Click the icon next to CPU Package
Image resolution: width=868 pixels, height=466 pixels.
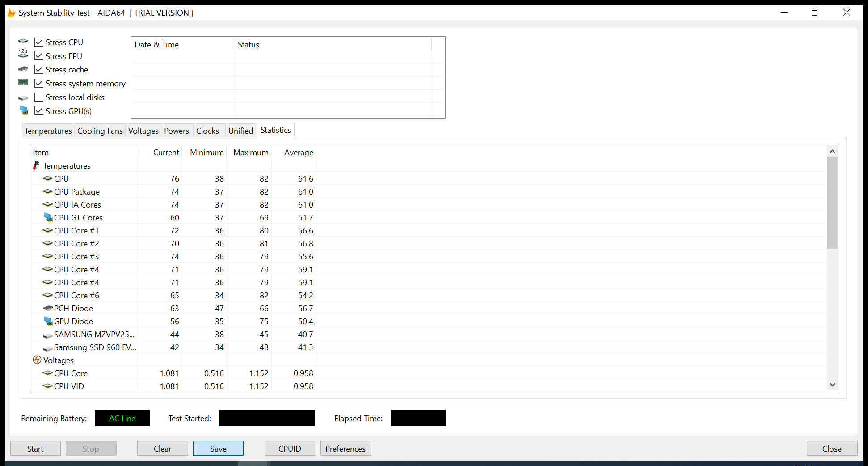coord(47,191)
